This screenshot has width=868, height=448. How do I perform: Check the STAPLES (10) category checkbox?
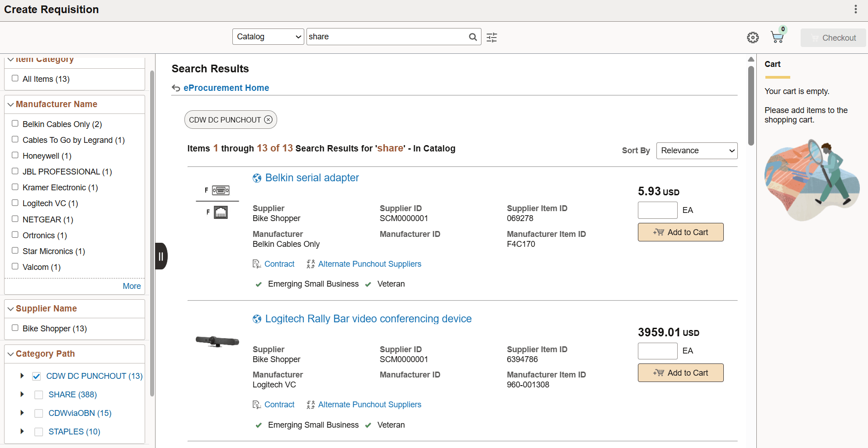[39, 432]
